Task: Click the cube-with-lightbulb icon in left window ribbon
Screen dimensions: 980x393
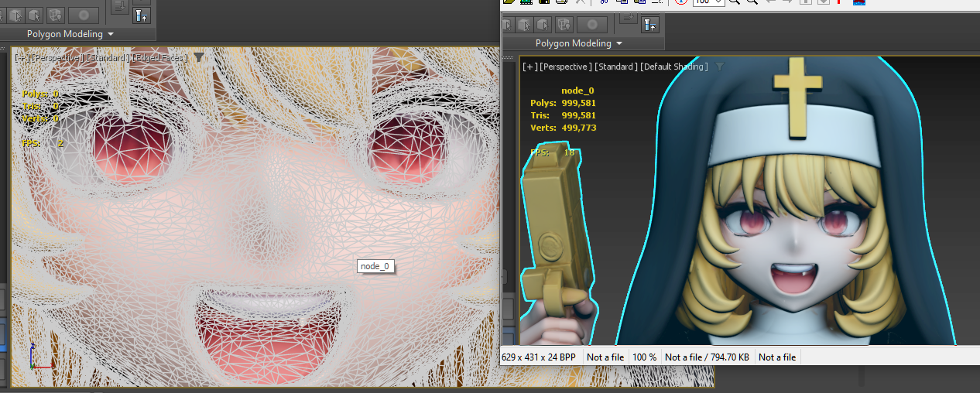Action: click(54, 15)
